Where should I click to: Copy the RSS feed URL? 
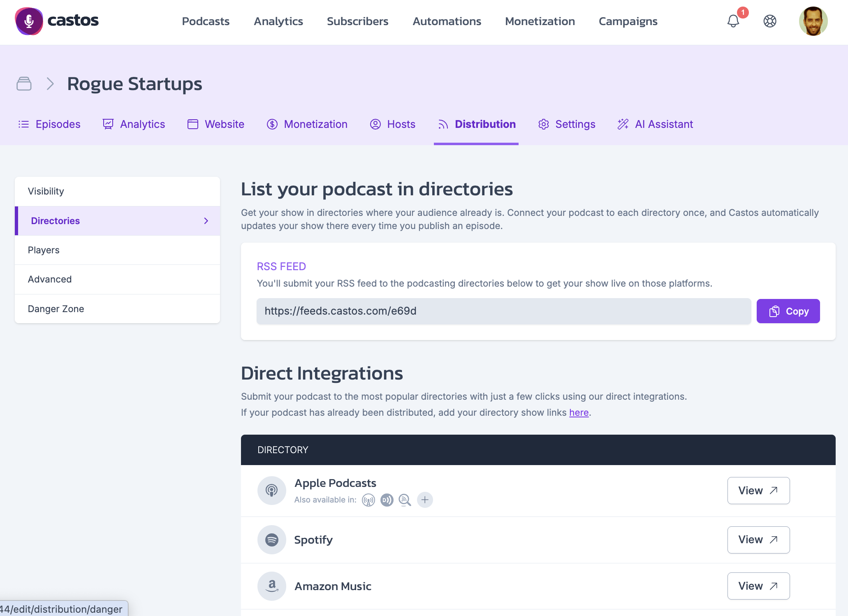[788, 311]
